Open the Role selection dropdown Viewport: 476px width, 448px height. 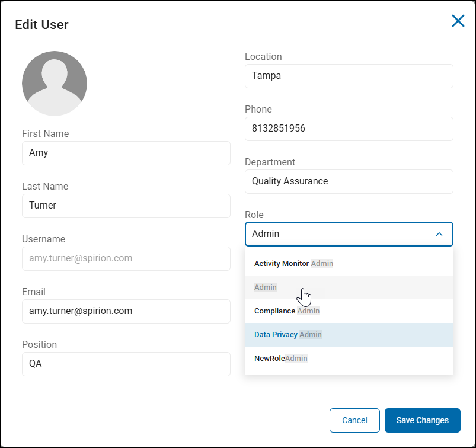(x=349, y=234)
